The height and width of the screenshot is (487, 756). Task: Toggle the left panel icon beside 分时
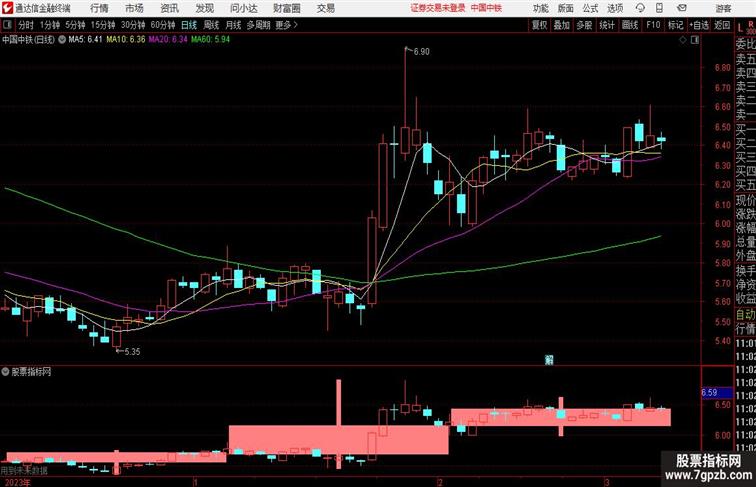click(x=7, y=25)
